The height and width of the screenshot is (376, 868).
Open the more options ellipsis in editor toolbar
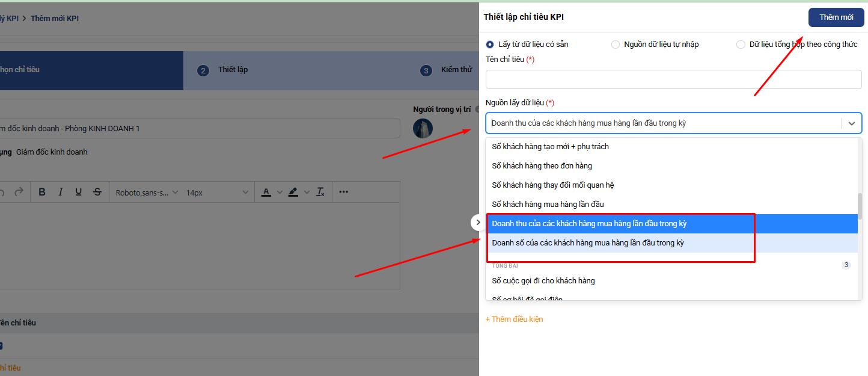(344, 193)
